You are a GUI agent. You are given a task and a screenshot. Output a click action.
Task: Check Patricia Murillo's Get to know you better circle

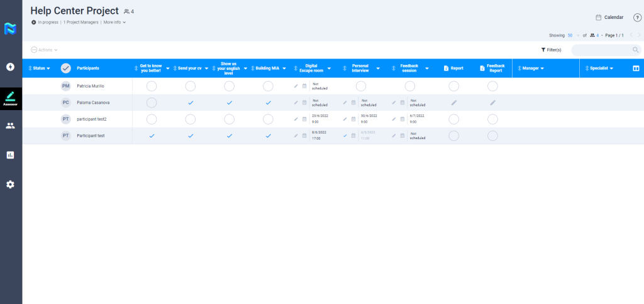(151, 86)
